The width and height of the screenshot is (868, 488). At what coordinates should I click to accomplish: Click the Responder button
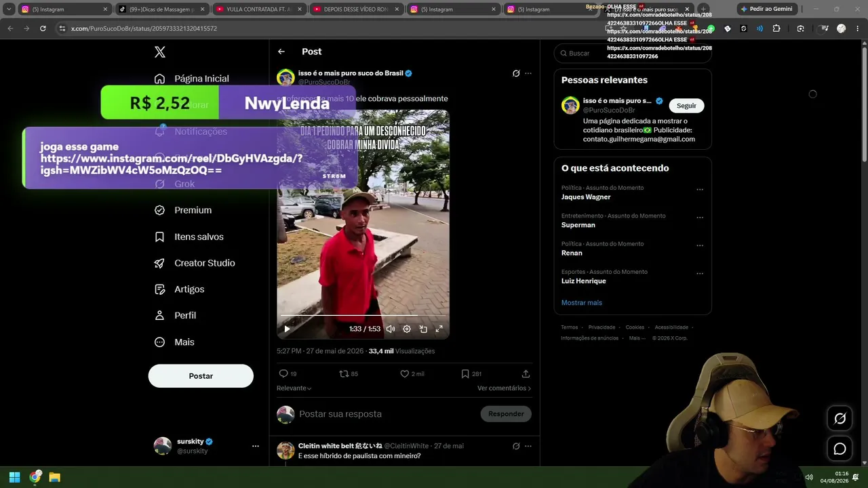coord(506,414)
